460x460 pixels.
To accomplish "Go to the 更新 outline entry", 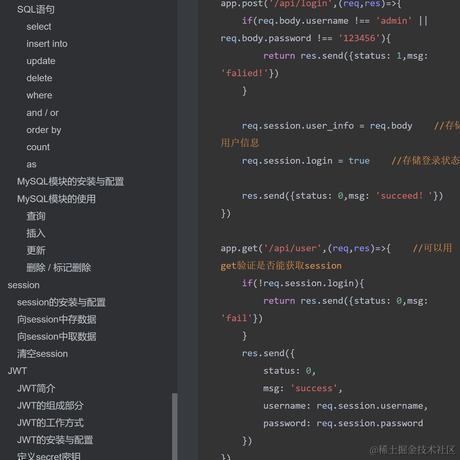I will (x=36, y=250).
